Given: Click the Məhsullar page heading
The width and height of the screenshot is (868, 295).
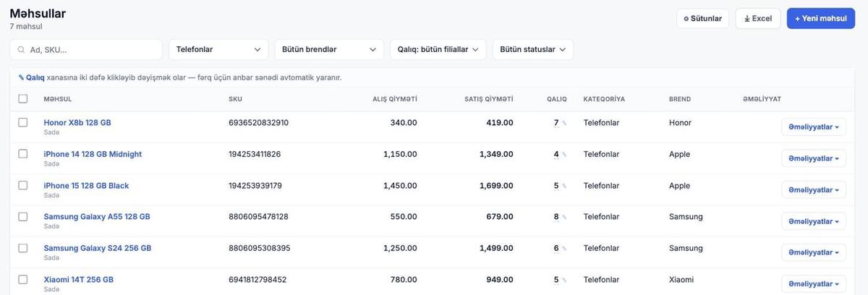Looking at the screenshot, I should (x=38, y=13).
